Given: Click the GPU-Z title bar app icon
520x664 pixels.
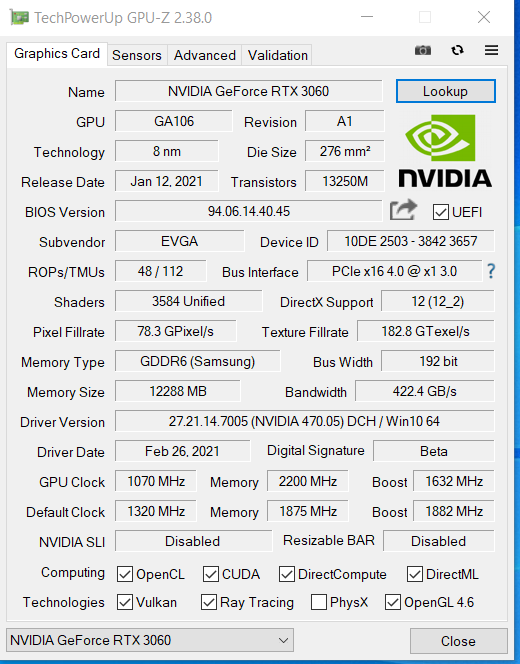Looking at the screenshot, I should coord(19,17).
